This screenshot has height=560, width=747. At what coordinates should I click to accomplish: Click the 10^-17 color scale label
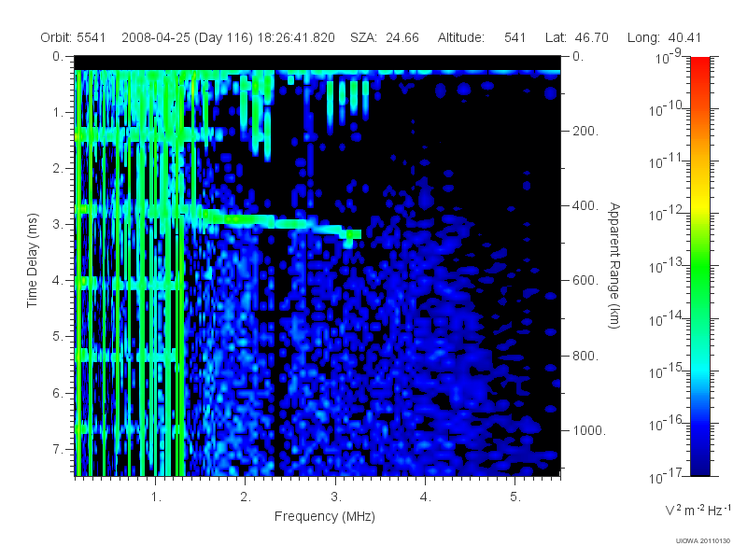(665, 476)
